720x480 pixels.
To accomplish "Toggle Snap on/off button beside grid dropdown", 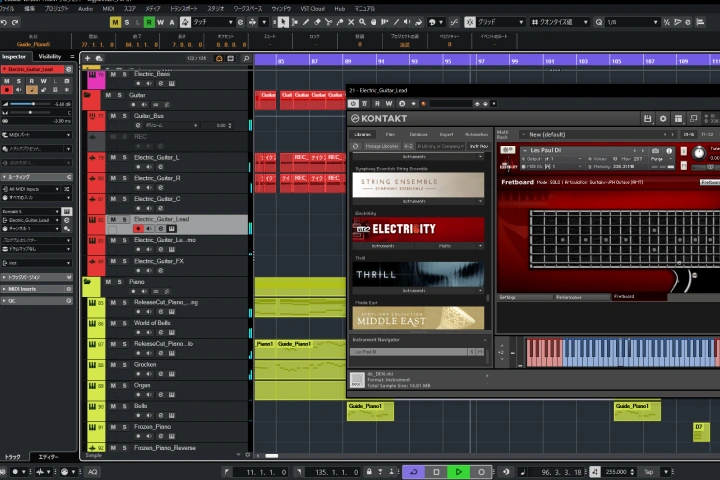I will coord(470,22).
